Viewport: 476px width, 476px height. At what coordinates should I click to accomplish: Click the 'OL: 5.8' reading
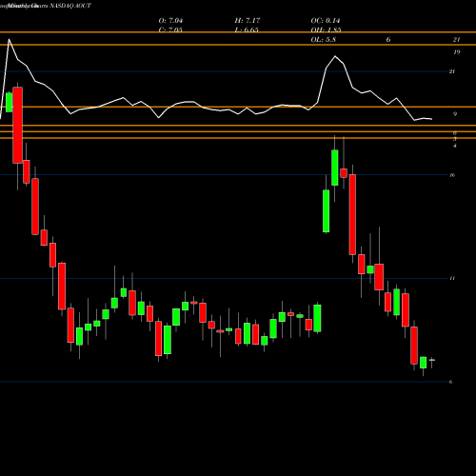point(324,40)
